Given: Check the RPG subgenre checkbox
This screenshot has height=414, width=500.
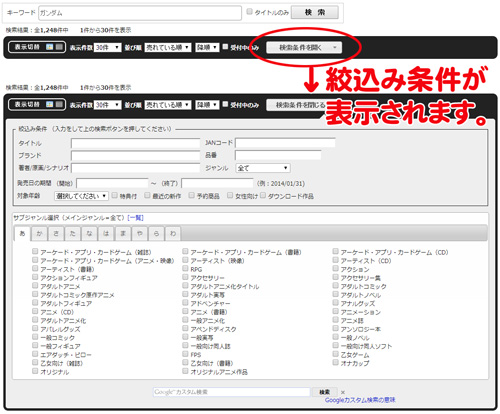Looking at the screenshot, I should [x=185, y=268].
